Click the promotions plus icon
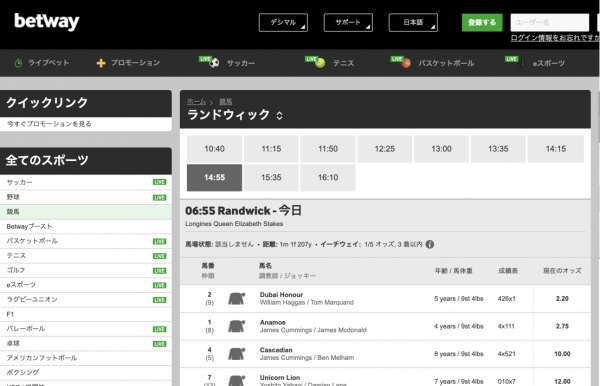The image size is (600, 386). point(101,63)
